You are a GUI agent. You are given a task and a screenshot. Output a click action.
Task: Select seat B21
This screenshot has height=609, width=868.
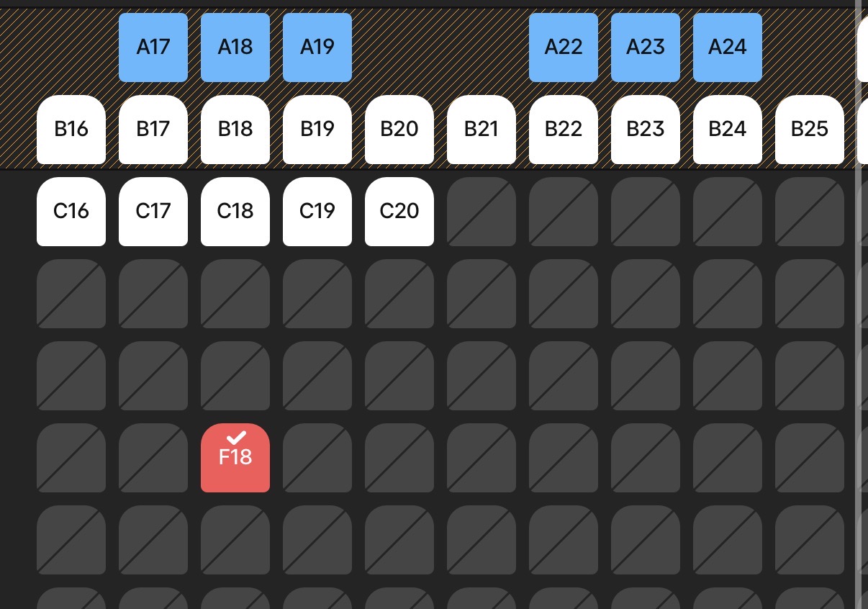coord(482,130)
